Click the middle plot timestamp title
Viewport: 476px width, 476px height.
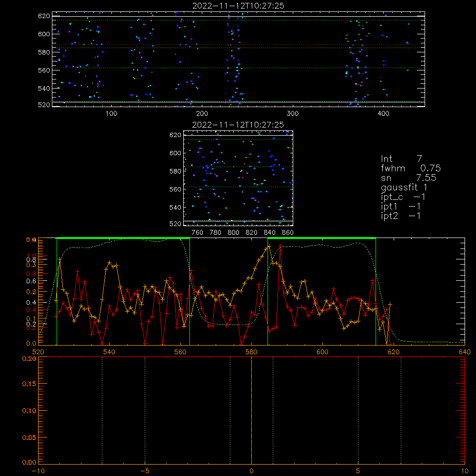[x=238, y=125]
